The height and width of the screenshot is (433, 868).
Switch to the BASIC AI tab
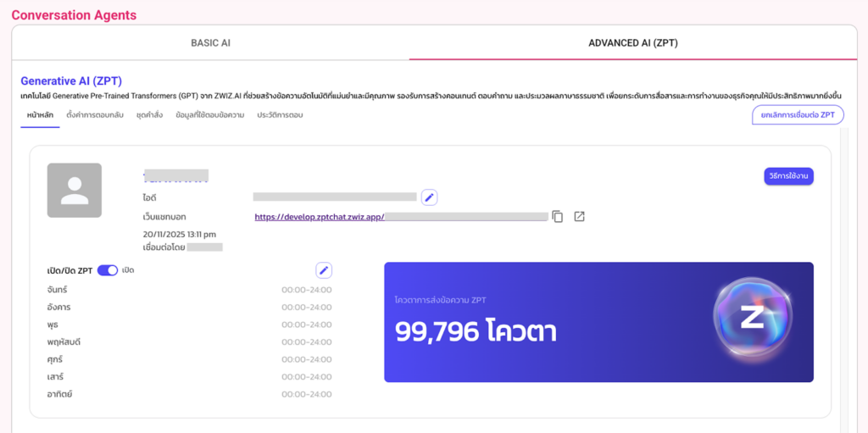(210, 43)
